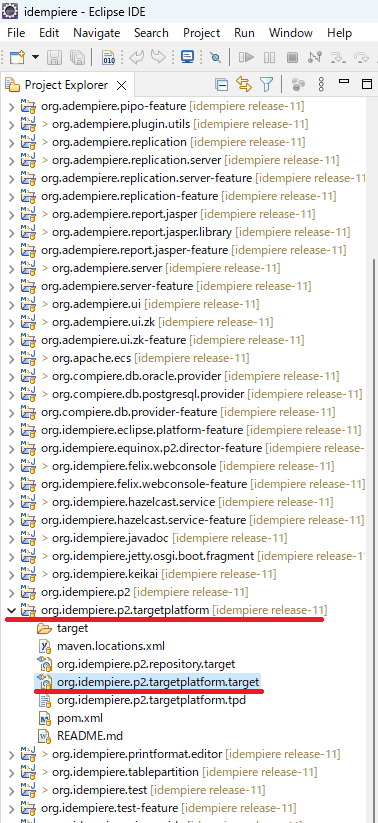This screenshot has width=378, height=823.
Task: Open the Window menu
Action: (x=291, y=33)
